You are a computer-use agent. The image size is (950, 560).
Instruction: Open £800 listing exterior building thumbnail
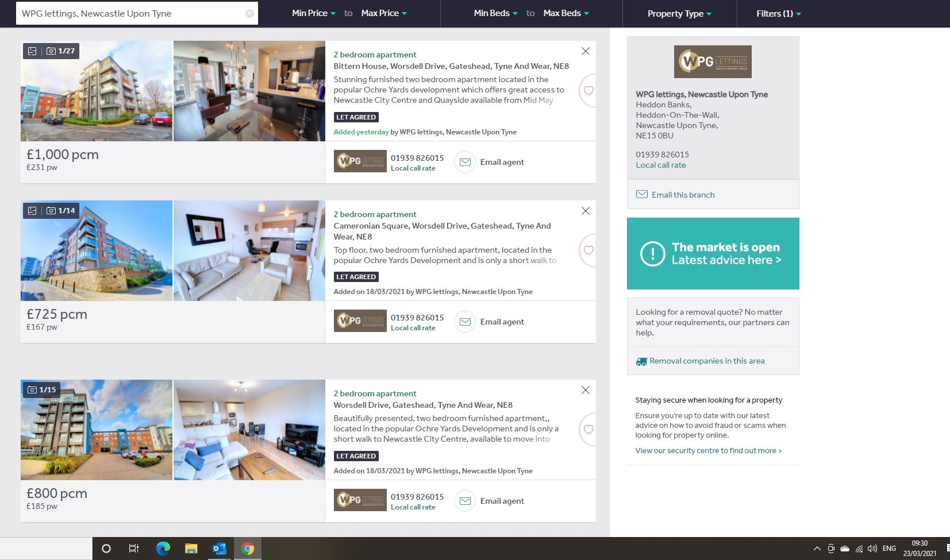97,430
